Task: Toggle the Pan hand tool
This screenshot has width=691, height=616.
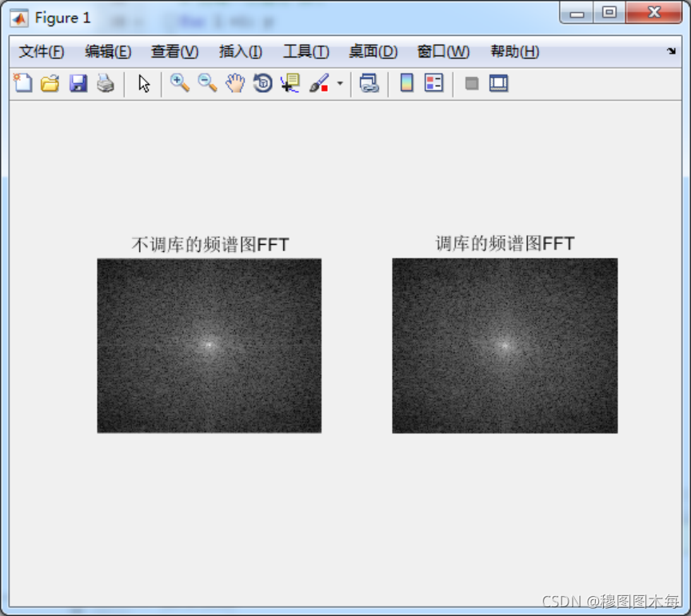Action: click(234, 82)
